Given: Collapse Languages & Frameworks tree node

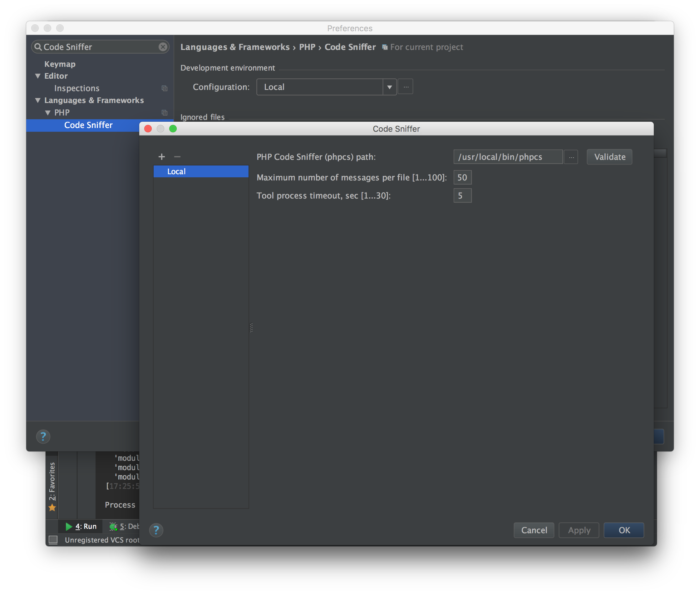Looking at the screenshot, I should pyautogui.click(x=38, y=100).
